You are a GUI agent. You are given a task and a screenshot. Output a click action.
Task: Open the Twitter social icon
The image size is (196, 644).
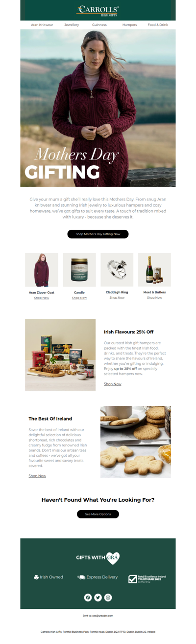pos(98,598)
